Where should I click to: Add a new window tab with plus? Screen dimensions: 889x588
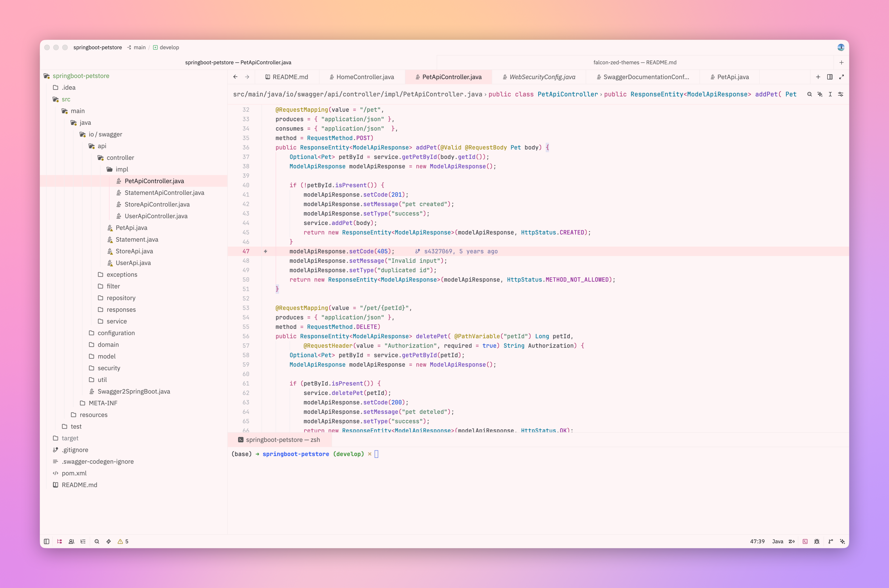pyautogui.click(x=841, y=62)
